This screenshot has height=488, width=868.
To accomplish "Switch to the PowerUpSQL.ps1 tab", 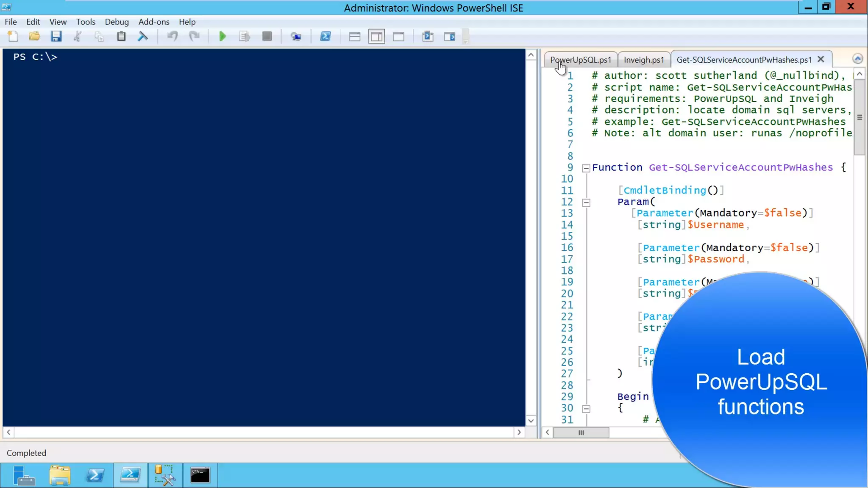I will click(581, 60).
